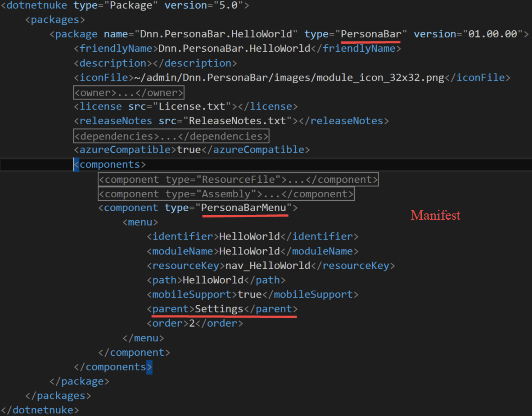Select true inside azureCompatible

189,149
